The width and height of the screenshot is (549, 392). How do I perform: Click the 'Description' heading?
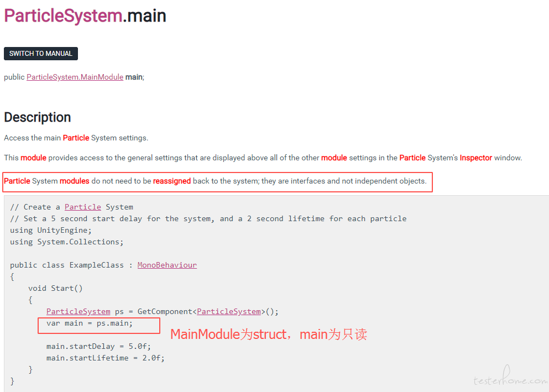pos(38,117)
